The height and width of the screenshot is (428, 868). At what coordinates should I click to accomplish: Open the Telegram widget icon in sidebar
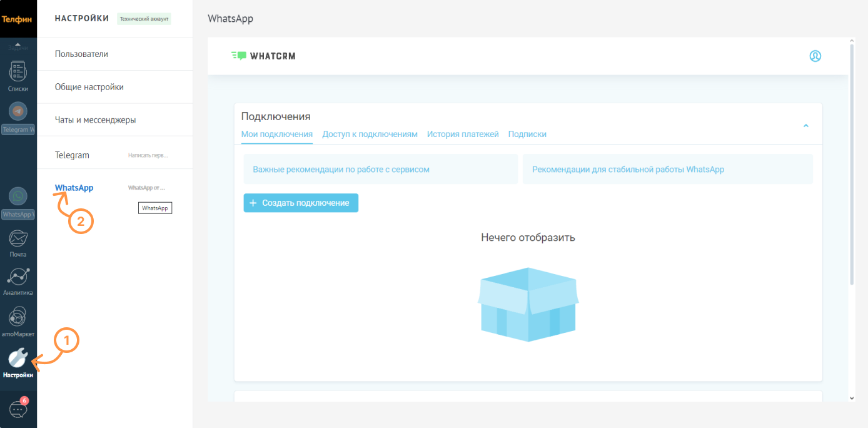point(18,111)
